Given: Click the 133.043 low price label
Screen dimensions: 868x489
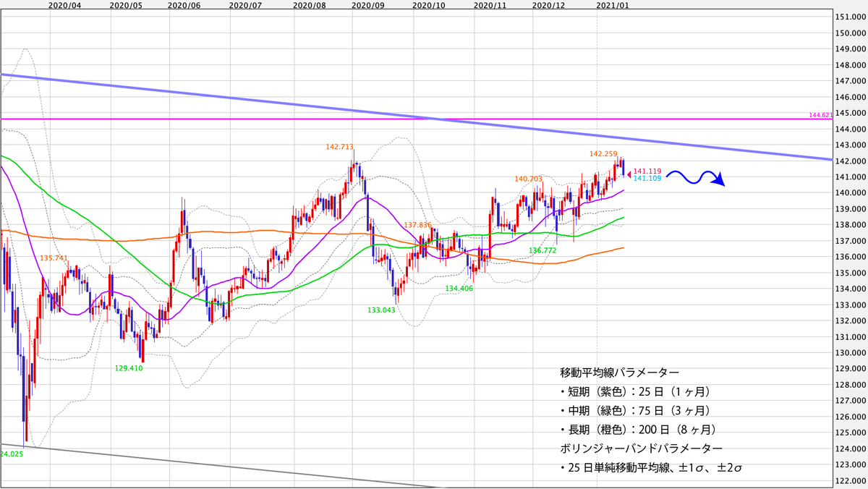Looking at the screenshot, I should pyautogui.click(x=382, y=310).
